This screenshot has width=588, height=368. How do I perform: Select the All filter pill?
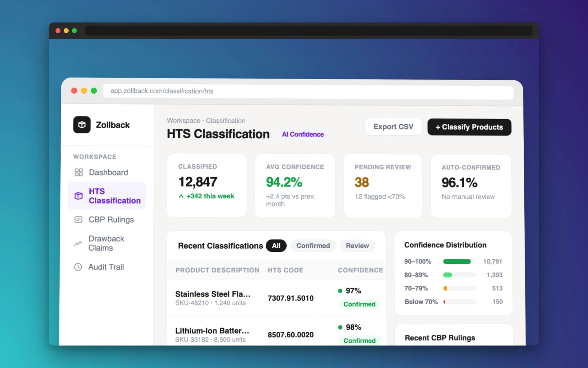pyautogui.click(x=276, y=246)
